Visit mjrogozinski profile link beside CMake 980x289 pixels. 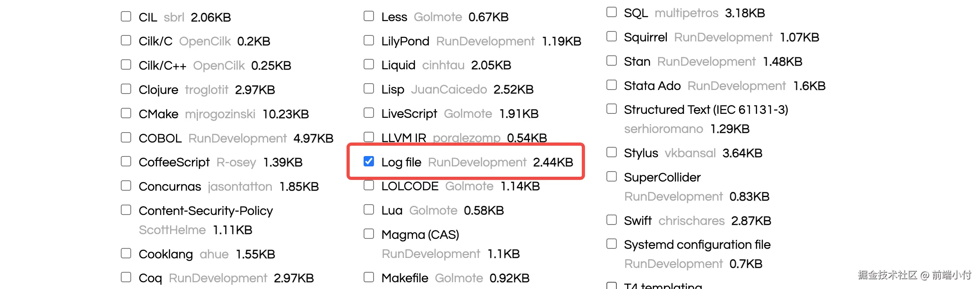click(x=220, y=114)
